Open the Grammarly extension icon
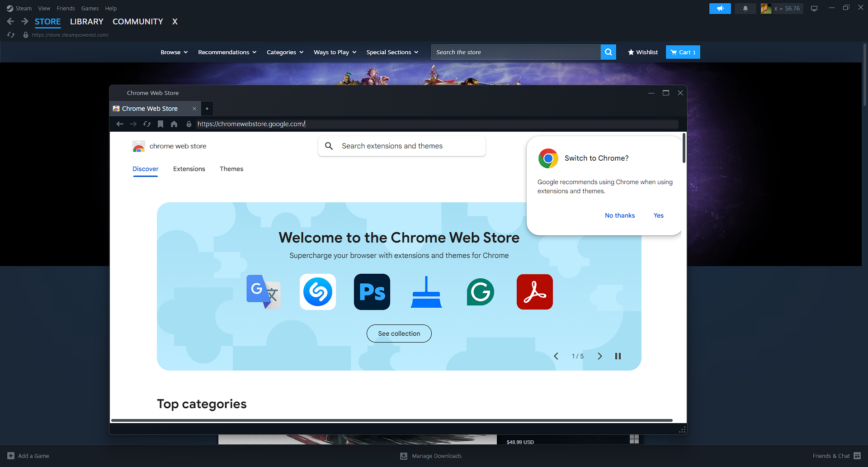 [481, 292]
